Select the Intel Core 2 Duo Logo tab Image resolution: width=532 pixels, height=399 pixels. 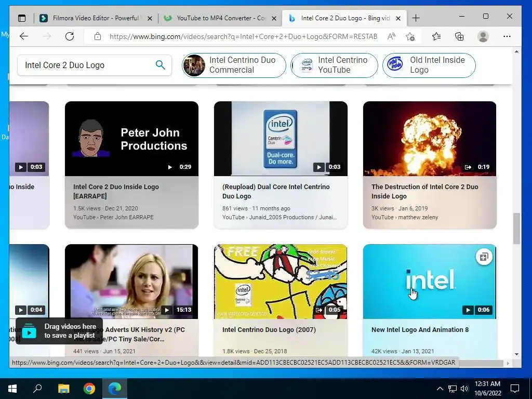coord(345,18)
